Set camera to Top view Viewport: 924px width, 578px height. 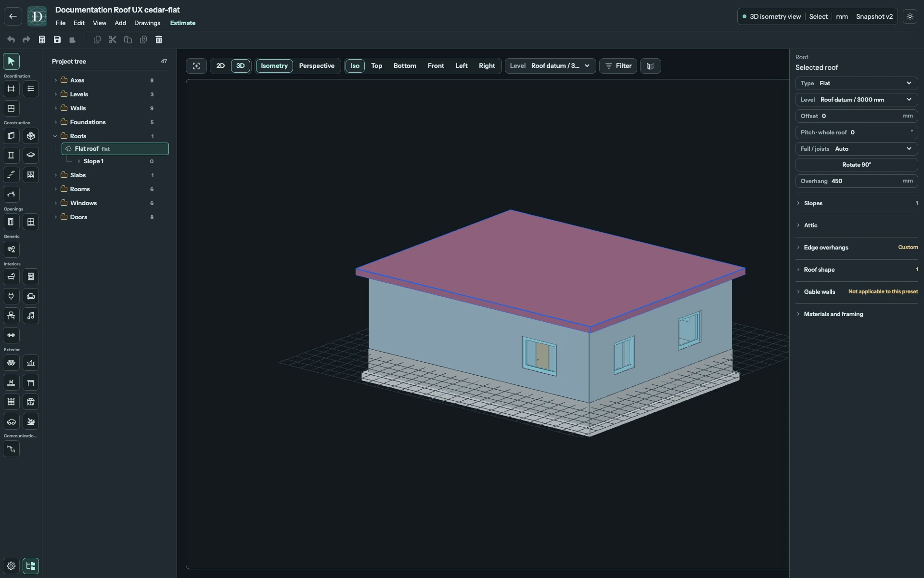[x=377, y=66]
